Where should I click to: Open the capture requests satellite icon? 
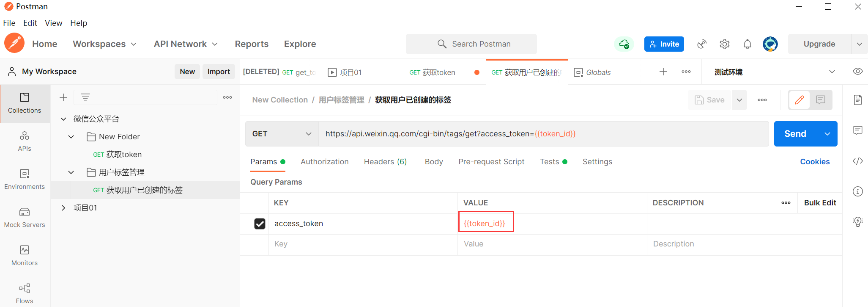(702, 44)
